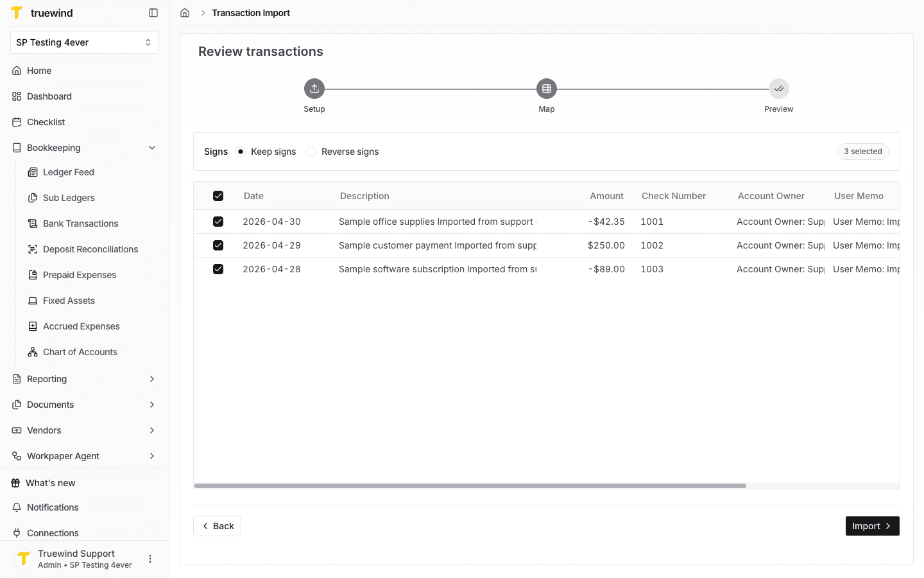Go to home via breadcrumb house icon
Viewport: 924px width, 578px height.
click(185, 13)
